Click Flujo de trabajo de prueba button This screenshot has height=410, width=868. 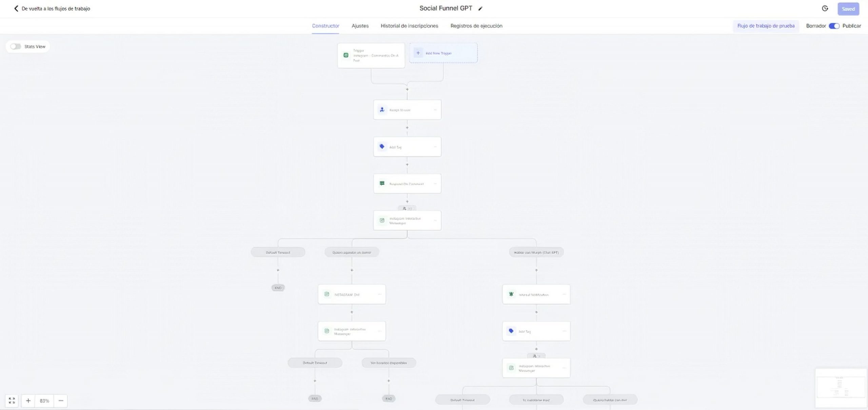point(766,26)
